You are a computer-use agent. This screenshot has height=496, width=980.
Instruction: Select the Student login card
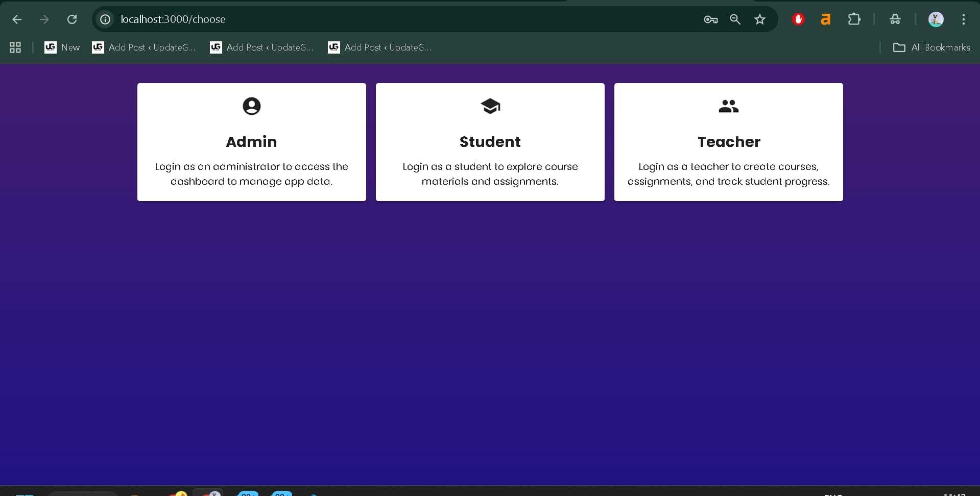[490, 142]
